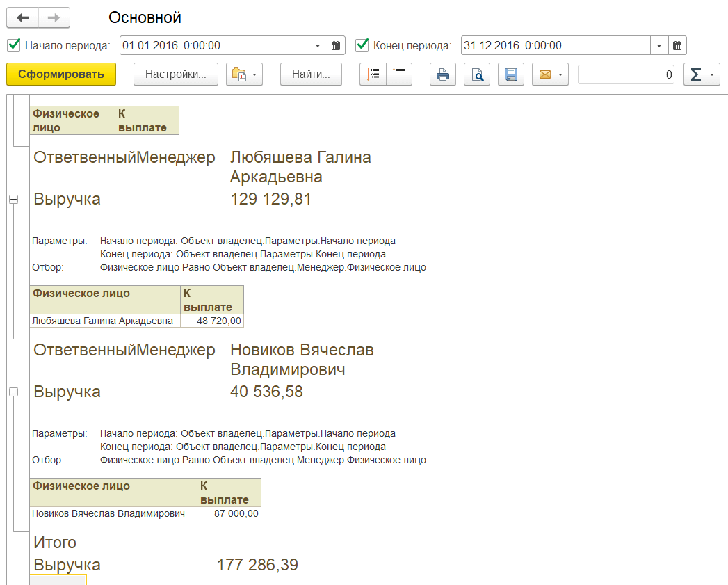Open print preview icon
This screenshot has width=728, height=585.
click(477, 74)
